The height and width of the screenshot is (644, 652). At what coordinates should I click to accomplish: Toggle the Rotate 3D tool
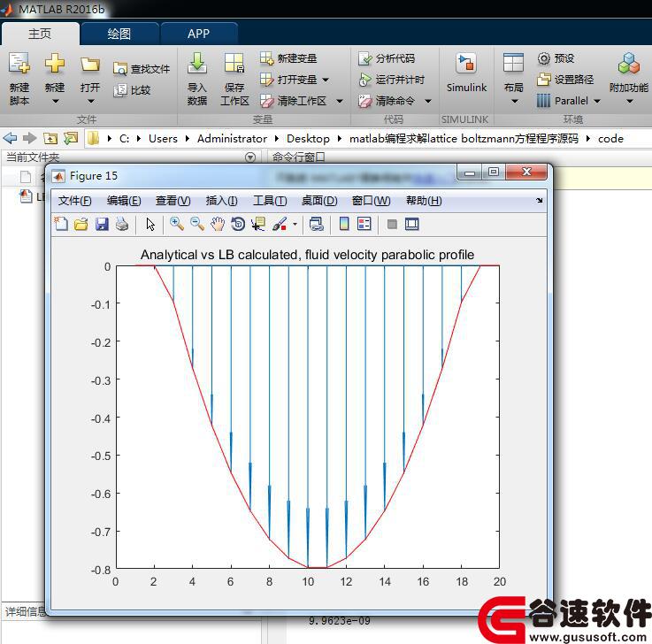click(238, 224)
